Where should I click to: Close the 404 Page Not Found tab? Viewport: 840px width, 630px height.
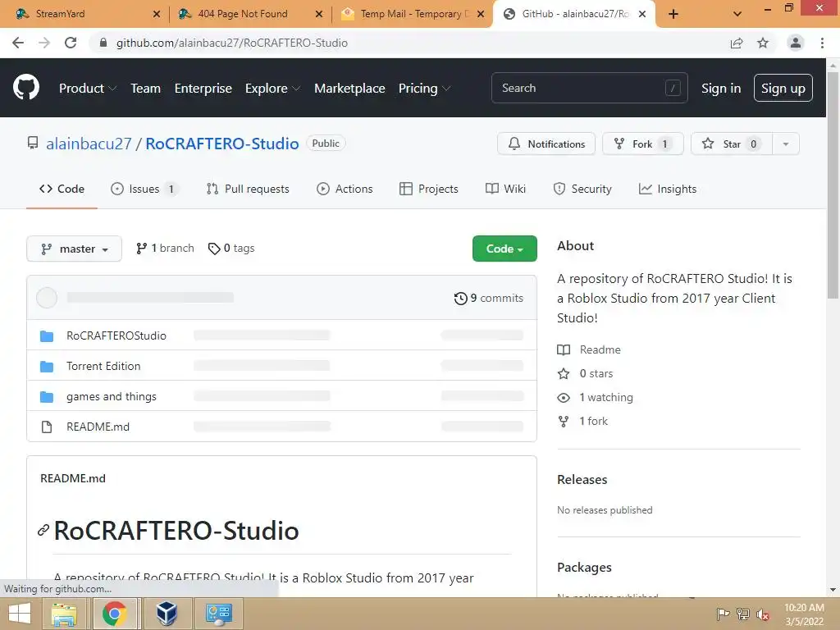319,14
